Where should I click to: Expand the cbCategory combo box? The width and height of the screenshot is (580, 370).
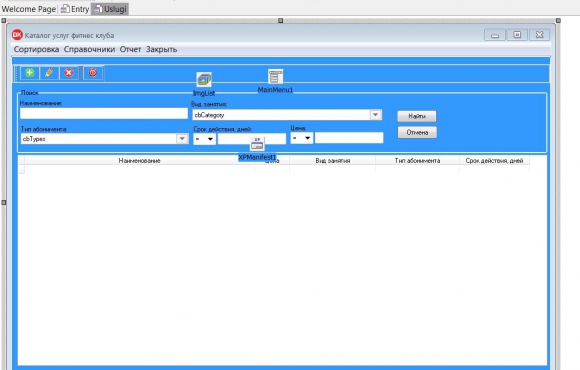pos(375,115)
